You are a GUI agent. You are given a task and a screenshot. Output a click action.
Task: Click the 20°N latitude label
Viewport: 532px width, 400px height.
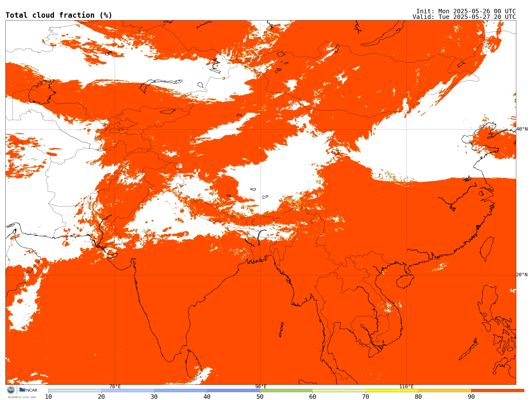coord(522,275)
